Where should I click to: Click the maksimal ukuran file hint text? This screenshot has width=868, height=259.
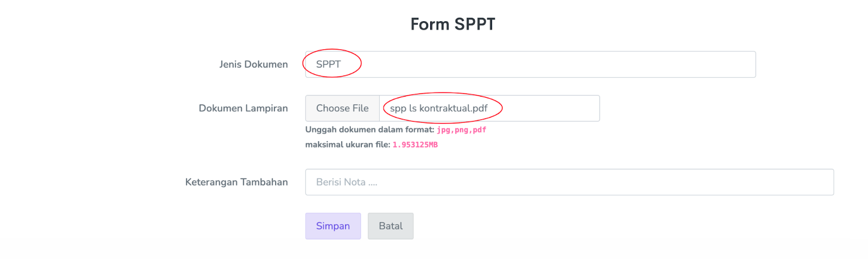coord(347,145)
